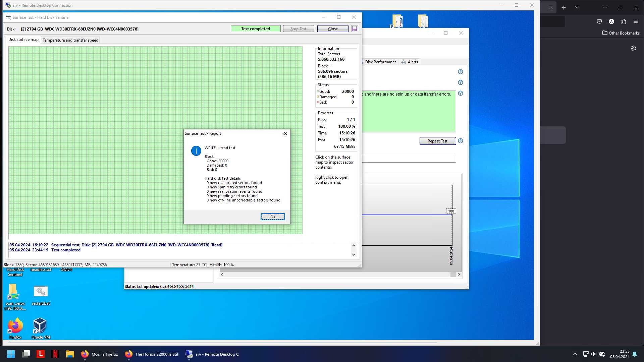Open a new Firefox tab with plus
This screenshot has height=362, width=644.
(x=563, y=7)
